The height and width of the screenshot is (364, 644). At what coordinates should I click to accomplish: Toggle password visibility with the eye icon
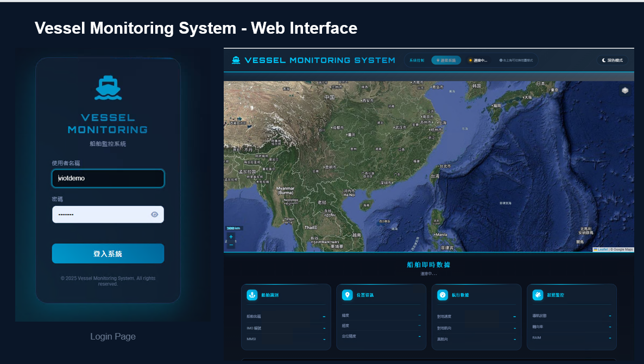pos(155,214)
